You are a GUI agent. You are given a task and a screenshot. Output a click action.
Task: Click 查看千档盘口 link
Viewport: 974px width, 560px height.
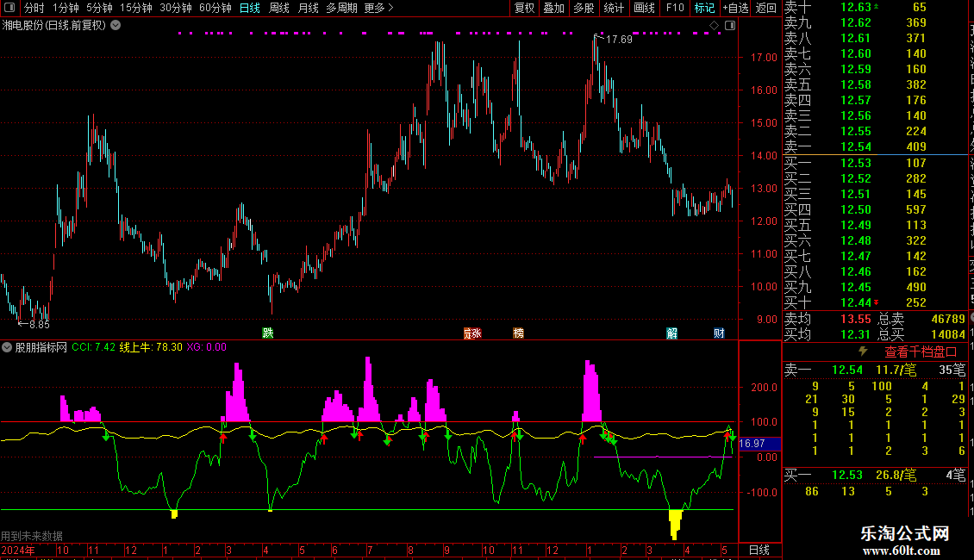tap(921, 352)
